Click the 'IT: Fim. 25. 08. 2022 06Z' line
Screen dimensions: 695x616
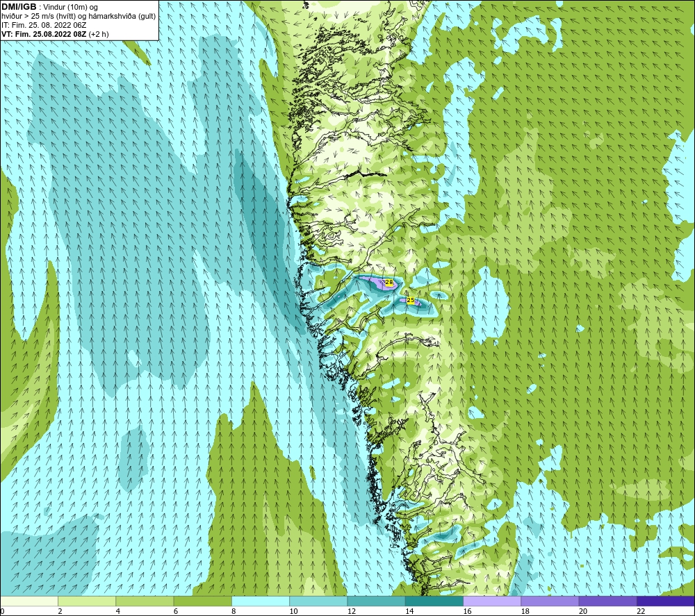pos(44,25)
